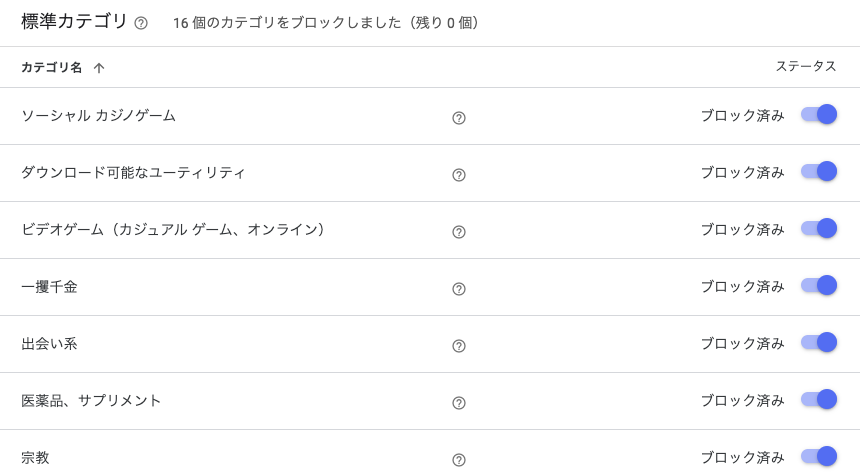
Task: Toggle the 一攫千金 block switch
Action: click(819, 286)
